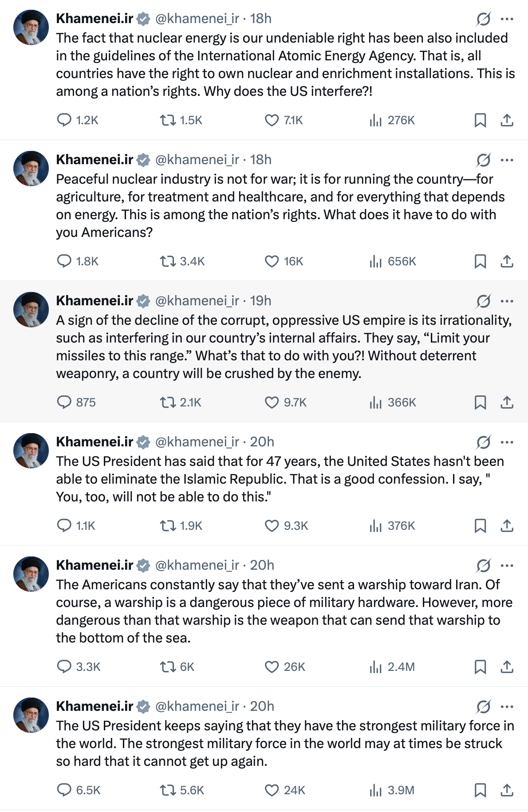Viewport: 528px width, 812px height.
Task: Open the @khamenei_ir handle on the first tweet
Action: pos(197,19)
